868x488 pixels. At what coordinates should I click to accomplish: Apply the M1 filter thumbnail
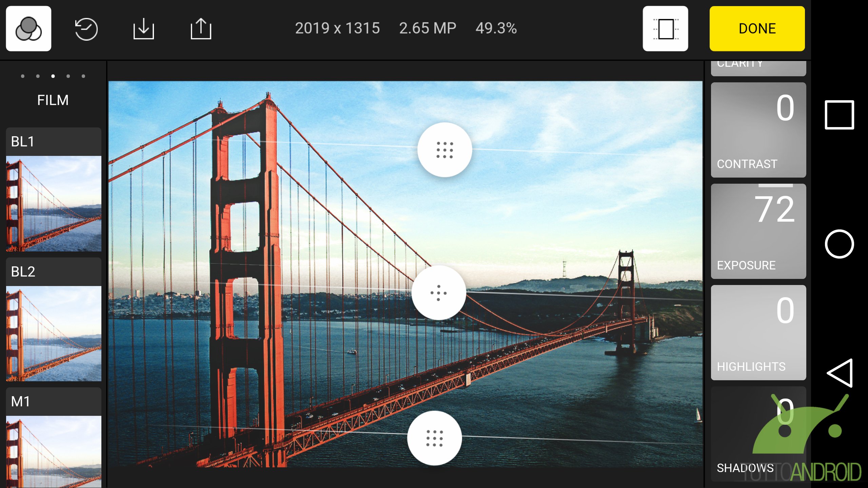pyautogui.click(x=54, y=452)
